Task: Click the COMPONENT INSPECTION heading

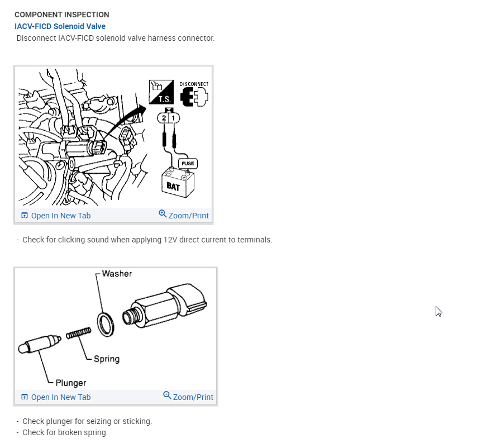Action: 61,15
